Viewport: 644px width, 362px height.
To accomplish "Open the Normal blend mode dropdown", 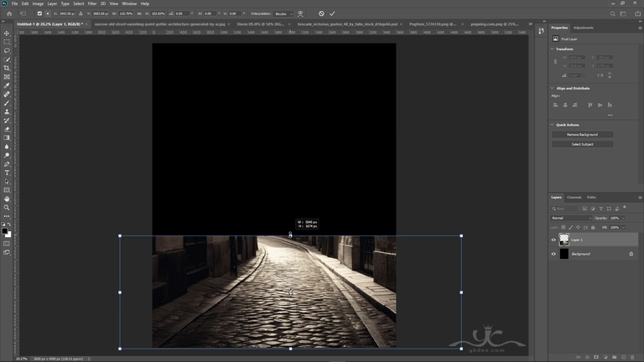I will pos(571,218).
